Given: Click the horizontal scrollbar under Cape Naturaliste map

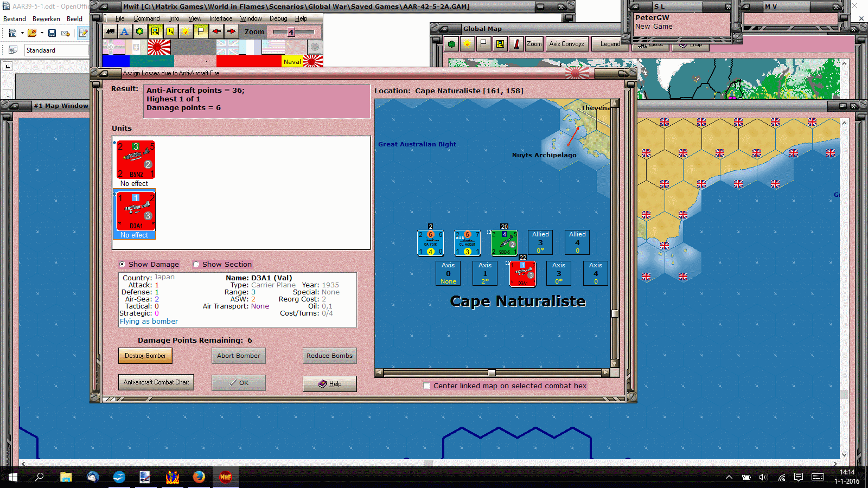Looking at the screenshot, I should [493, 373].
